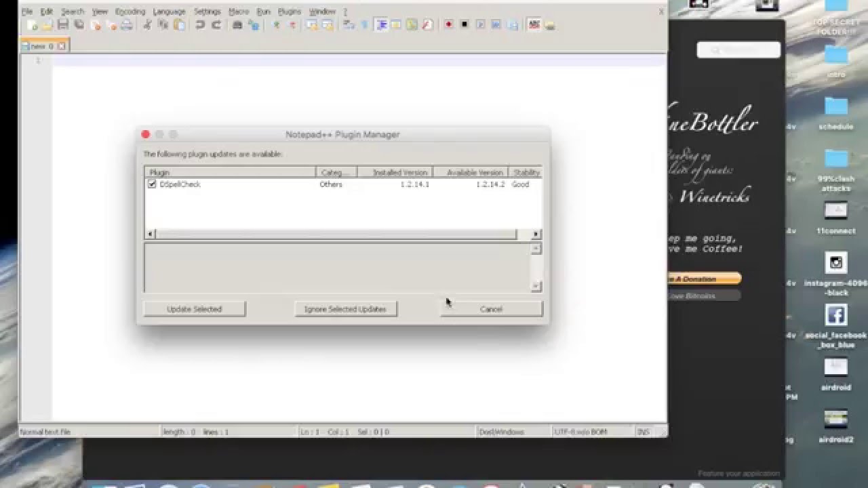Click the Plugin column header
The image size is (868, 488).
[230, 172]
